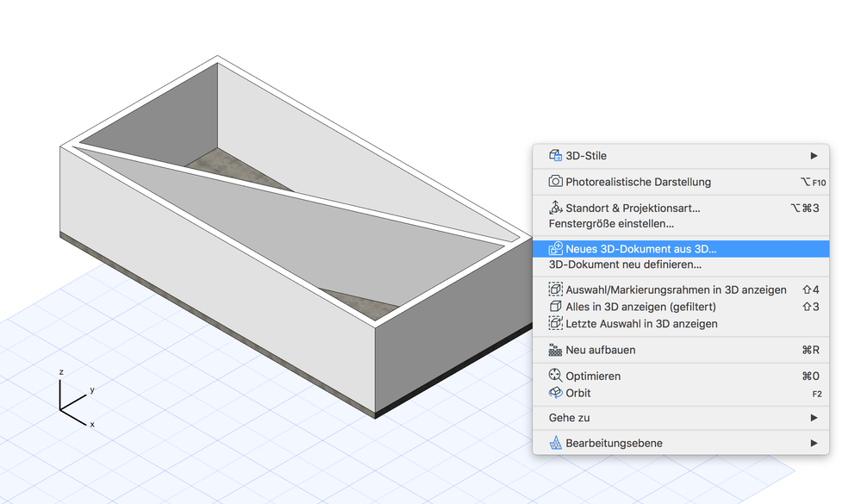Choose Neues 3D-Dokument aus 3D
The image size is (861, 504).
click(x=681, y=249)
